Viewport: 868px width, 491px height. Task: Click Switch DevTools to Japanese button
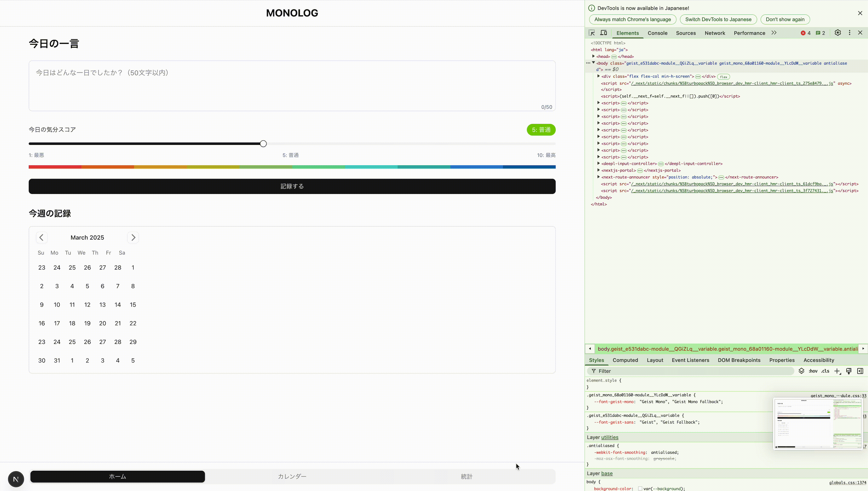(718, 20)
